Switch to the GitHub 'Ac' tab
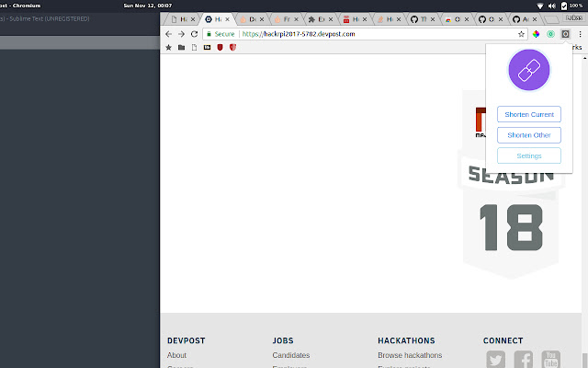 tap(525, 19)
